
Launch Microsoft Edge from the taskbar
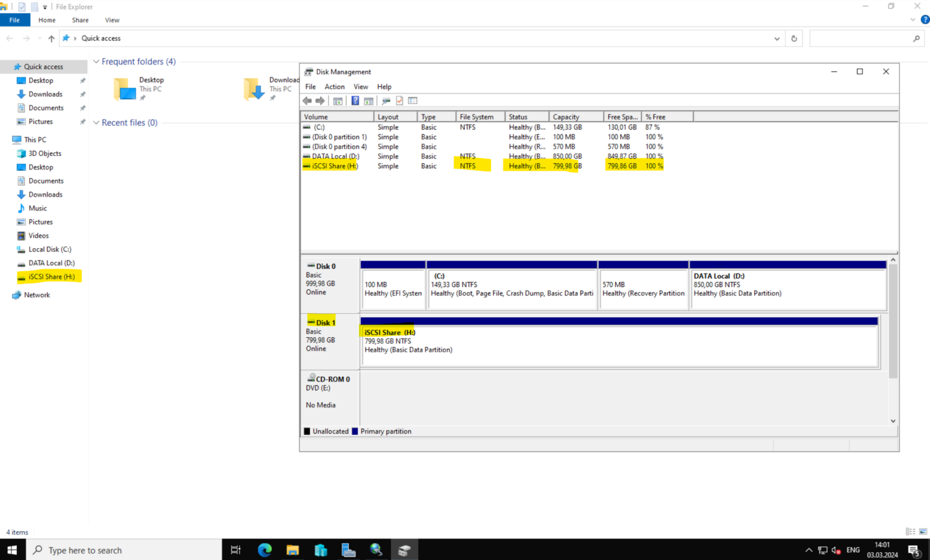click(264, 550)
